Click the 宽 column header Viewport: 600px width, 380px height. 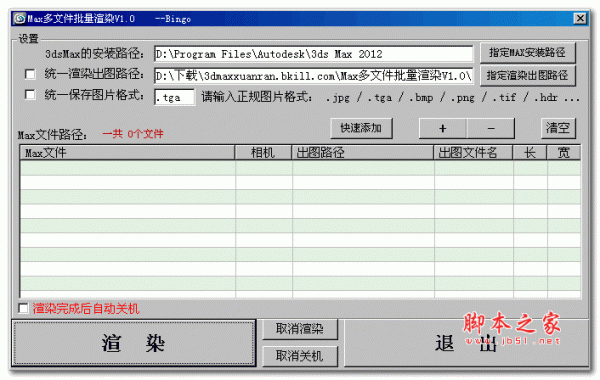click(x=564, y=153)
